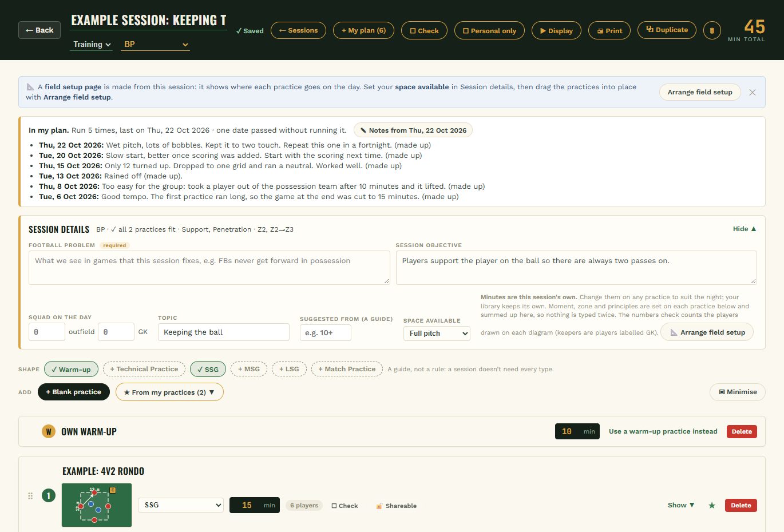The width and height of the screenshot is (784, 532).
Task: Add session to My plan (6)
Action: (363, 30)
